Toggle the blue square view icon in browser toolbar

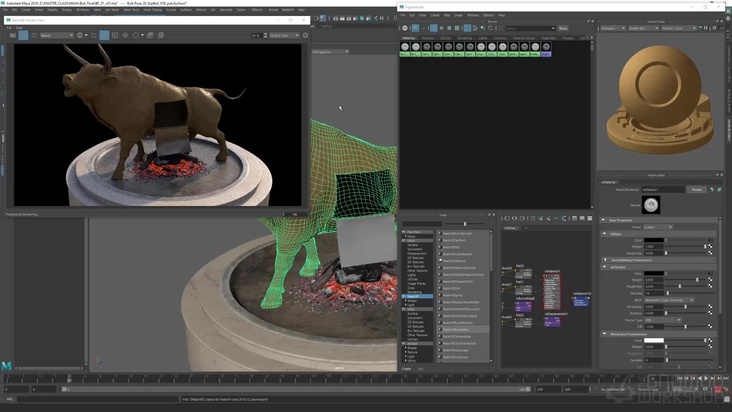coord(434,28)
